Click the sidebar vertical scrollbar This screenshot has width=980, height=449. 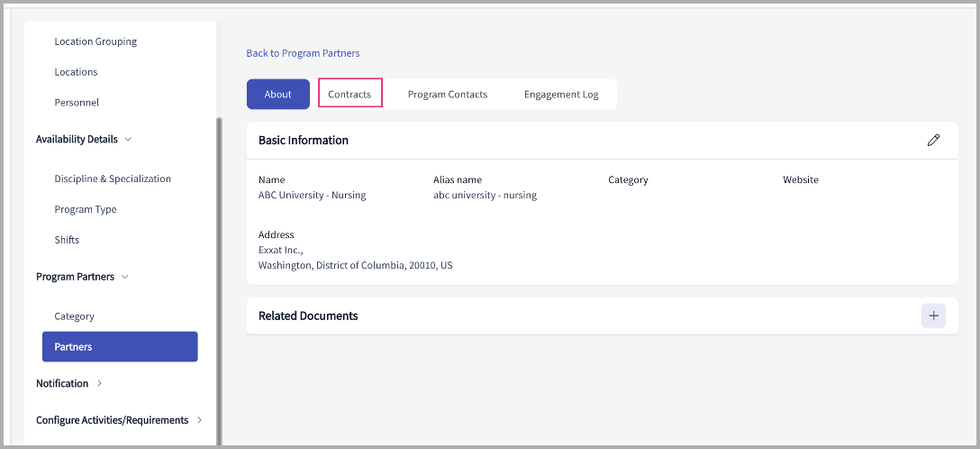click(217, 270)
